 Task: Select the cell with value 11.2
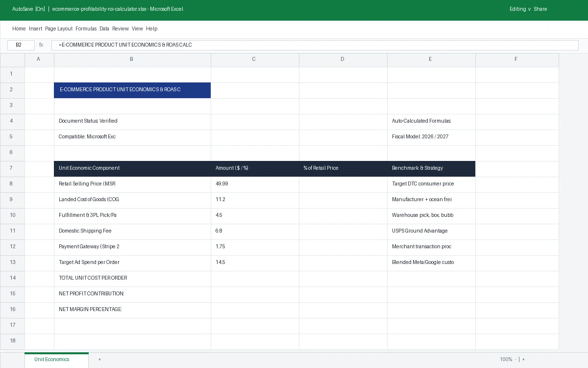tap(255, 200)
